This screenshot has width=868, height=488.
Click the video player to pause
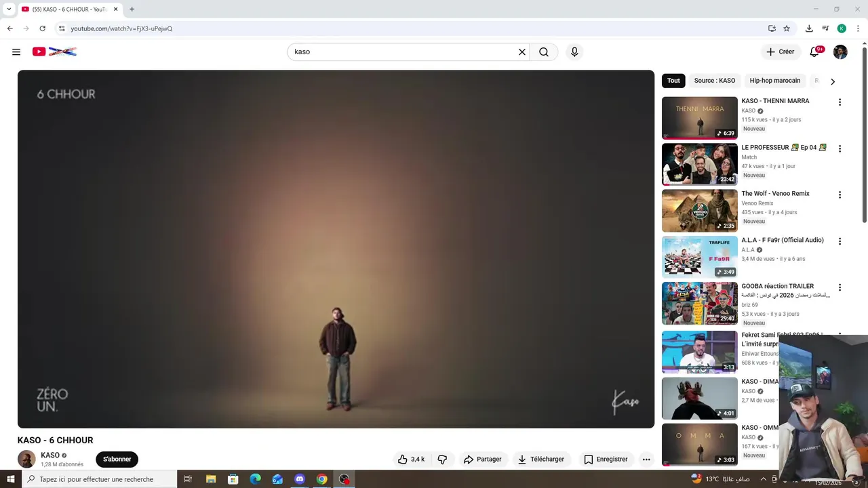(336, 249)
